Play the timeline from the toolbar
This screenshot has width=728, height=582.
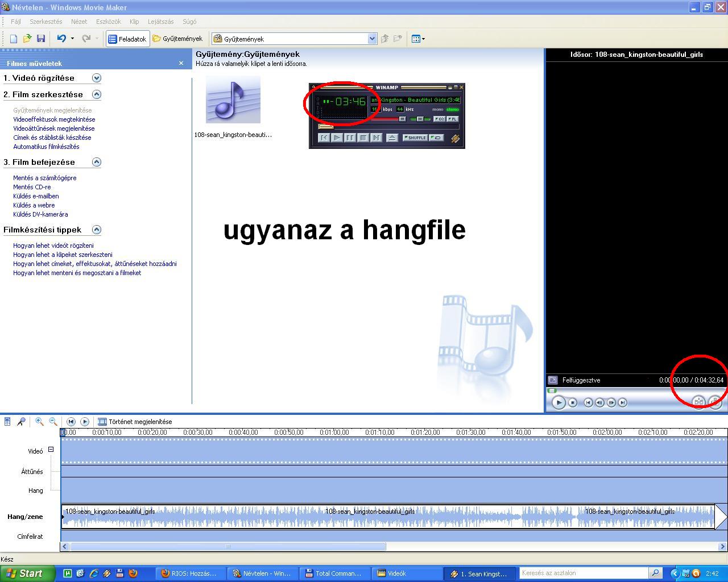[x=85, y=422]
